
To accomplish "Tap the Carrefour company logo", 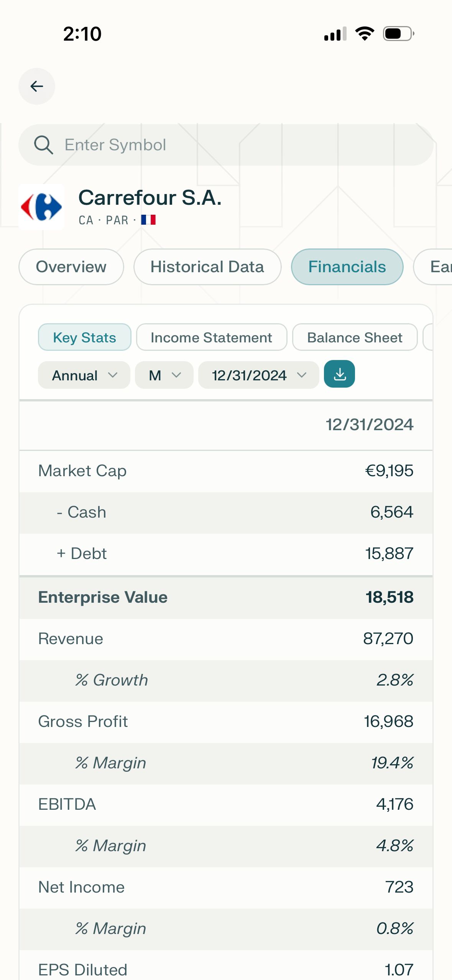I will pos(41,207).
